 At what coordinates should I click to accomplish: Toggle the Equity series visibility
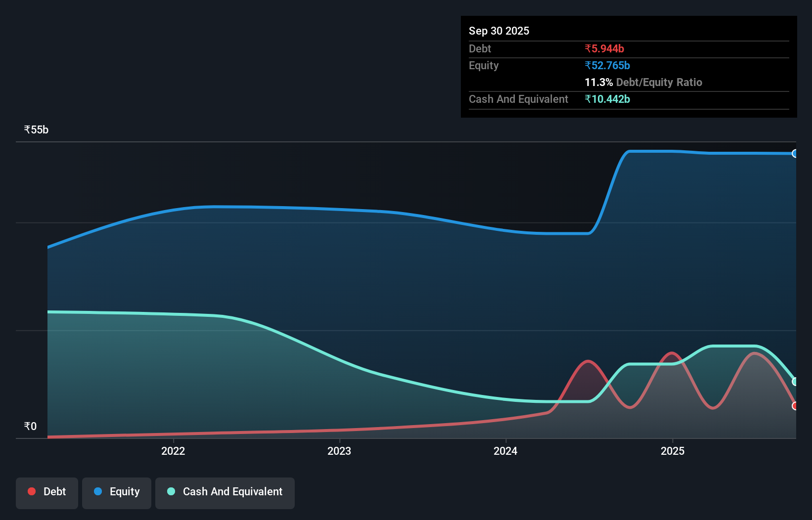pos(116,493)
